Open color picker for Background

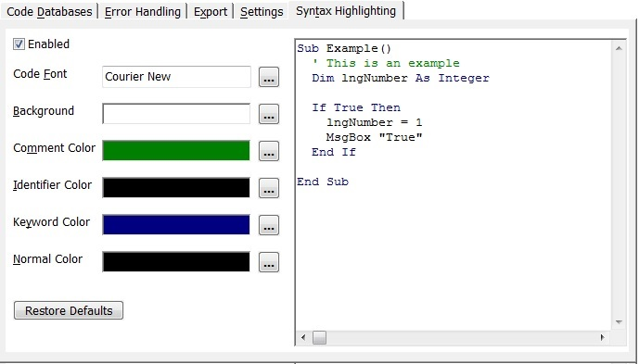[x=269, y=114]
